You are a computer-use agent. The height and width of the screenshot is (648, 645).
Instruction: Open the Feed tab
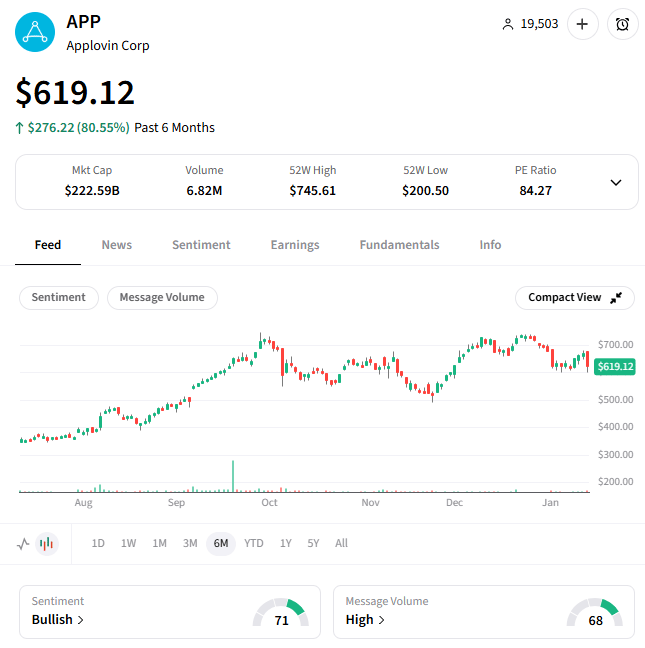click(48, 245)
